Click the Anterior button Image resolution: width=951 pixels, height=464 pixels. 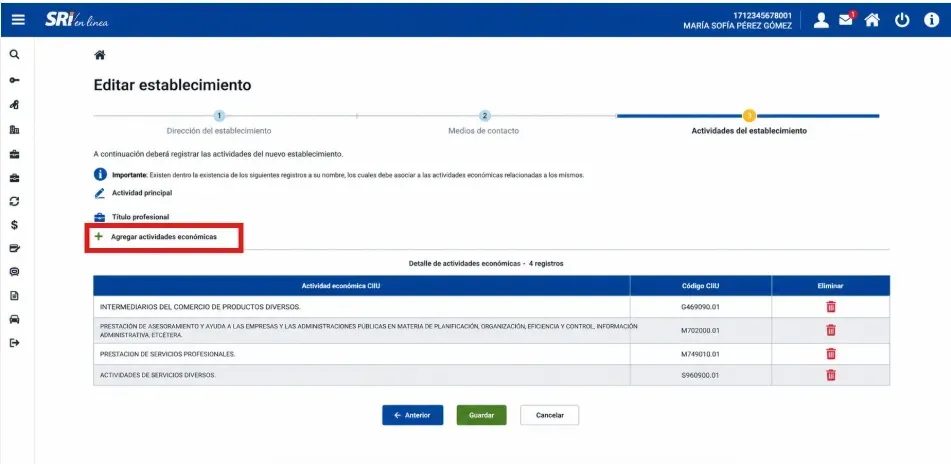[x=412, y=415]
